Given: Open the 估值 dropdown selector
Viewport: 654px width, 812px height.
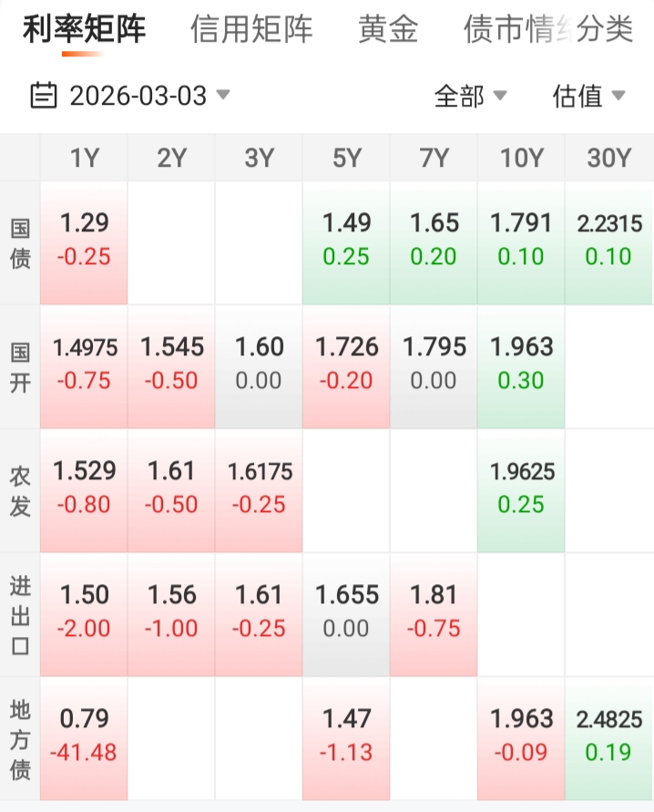Looking at the screenshot, I should 588,96.
